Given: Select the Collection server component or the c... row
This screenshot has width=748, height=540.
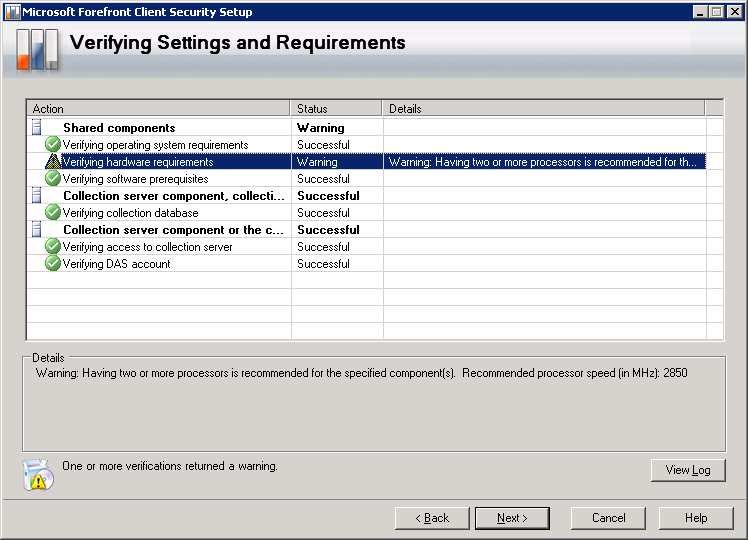Looking at the screenshot, I should [x=366, y=229].
